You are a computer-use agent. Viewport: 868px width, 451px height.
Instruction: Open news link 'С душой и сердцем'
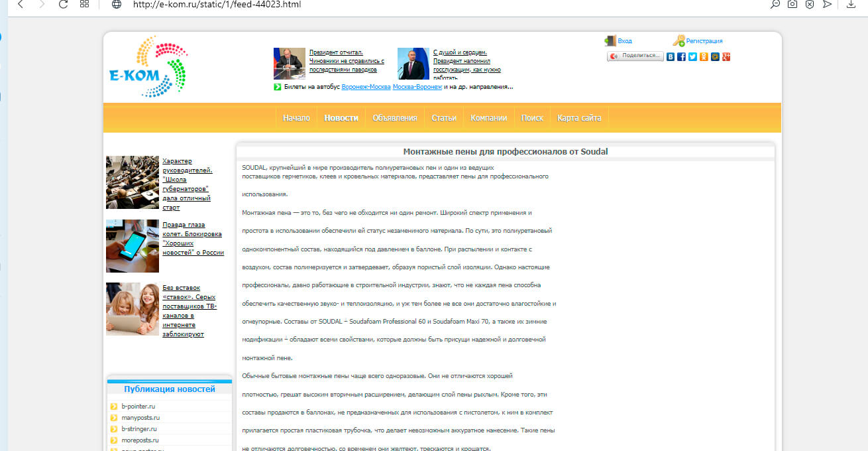pos(466,64)
